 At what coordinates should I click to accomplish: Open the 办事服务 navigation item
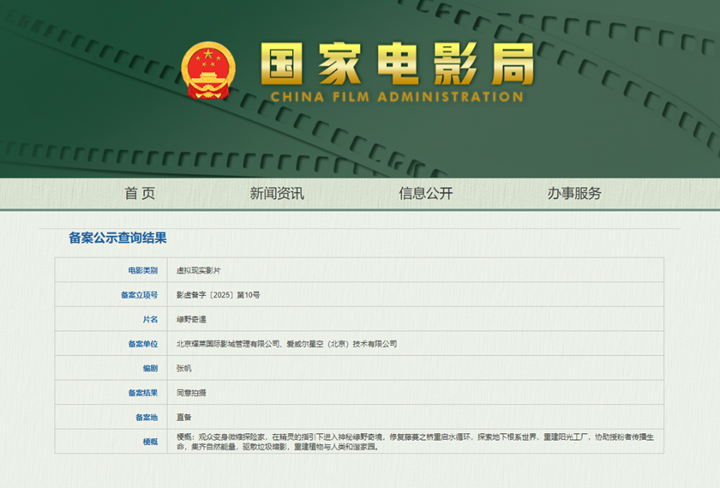(574, 193)
